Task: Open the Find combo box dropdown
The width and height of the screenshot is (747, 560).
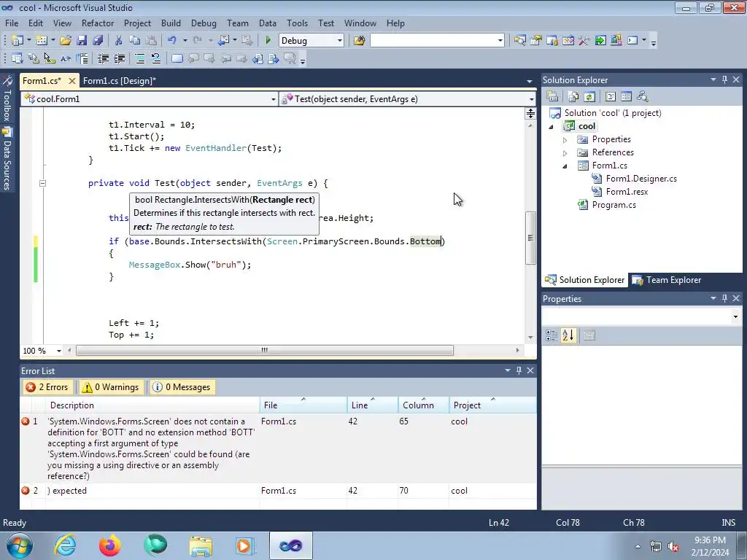Action: coord(500,41)
